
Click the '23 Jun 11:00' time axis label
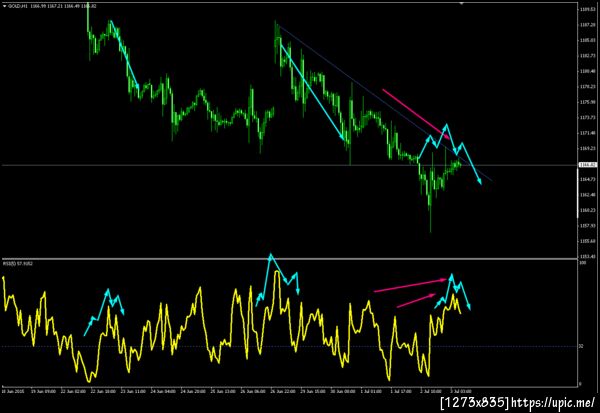(x=133, y=392)
